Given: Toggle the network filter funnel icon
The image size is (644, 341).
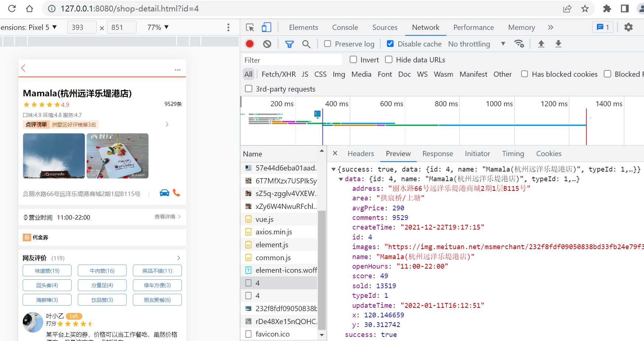Looking at the screenshot, I should pyautogui.click(x=290, y=44).
